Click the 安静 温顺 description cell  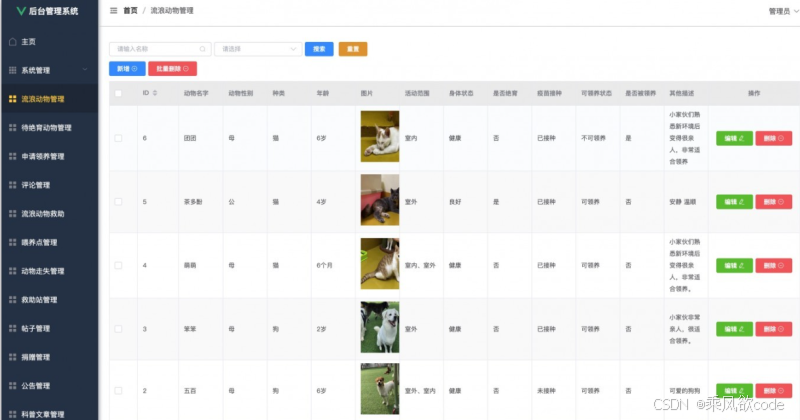point(682,202)
